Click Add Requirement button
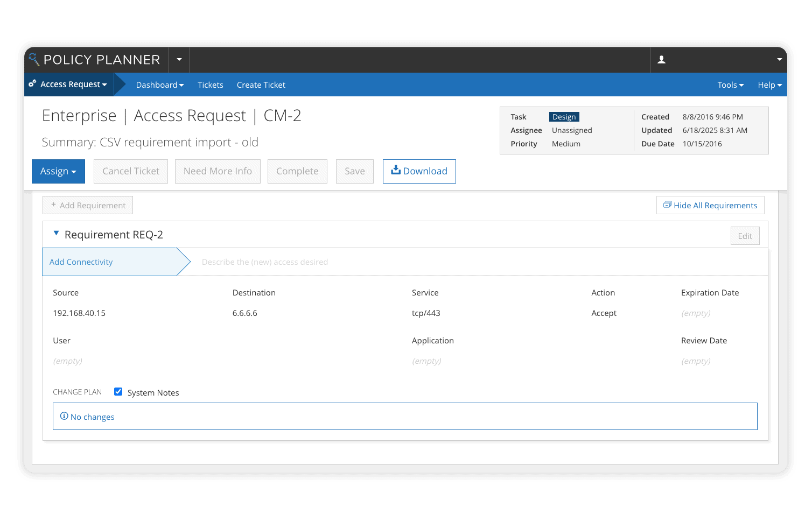 click(x=88, y=205)
